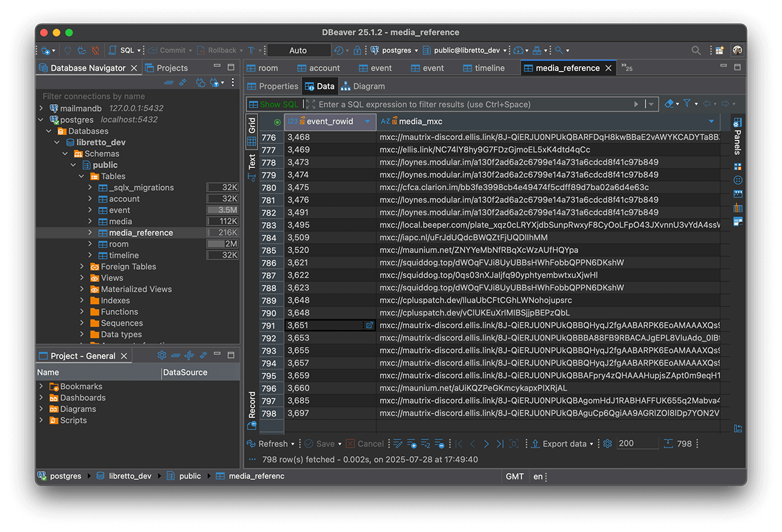This screenshot has height=532, width=782.
Task: Toggle Record mode vertical tab
Action: point(252,410)
